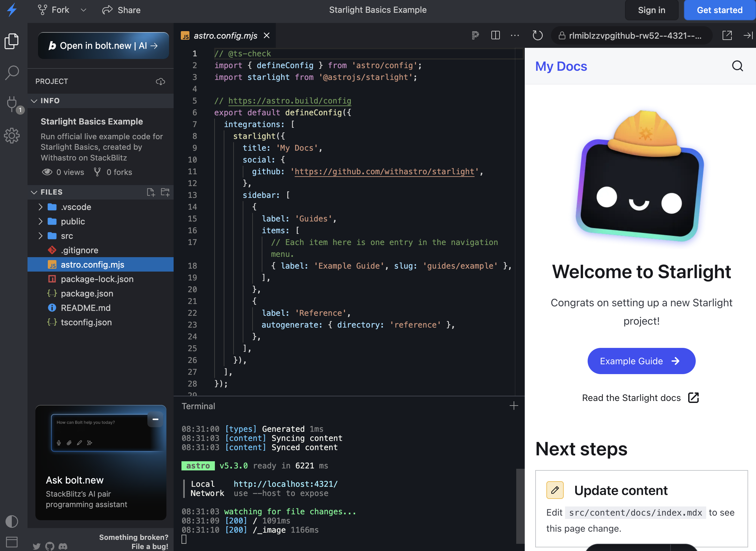Click the GitHub icon in footer

point(50,546)
